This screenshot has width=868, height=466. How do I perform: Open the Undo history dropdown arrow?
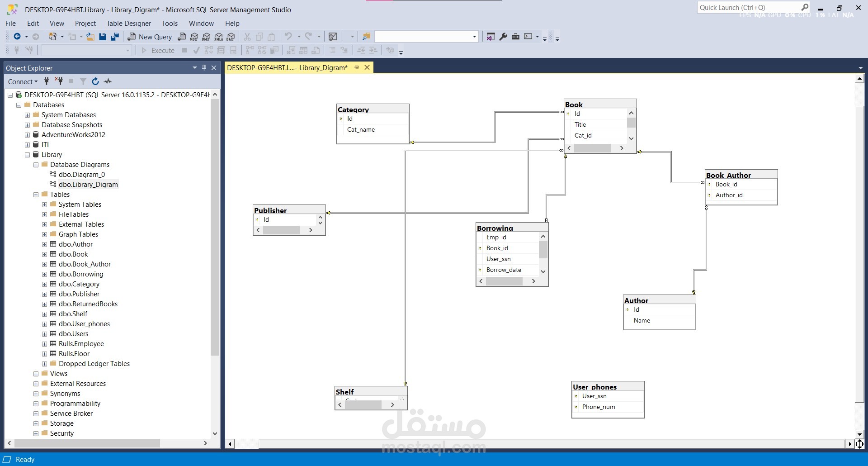point(299,37)
